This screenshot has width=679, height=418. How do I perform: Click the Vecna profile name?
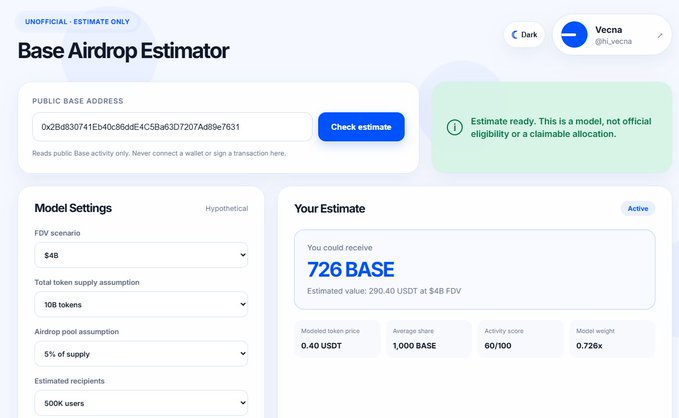click(x=608, y=30)
